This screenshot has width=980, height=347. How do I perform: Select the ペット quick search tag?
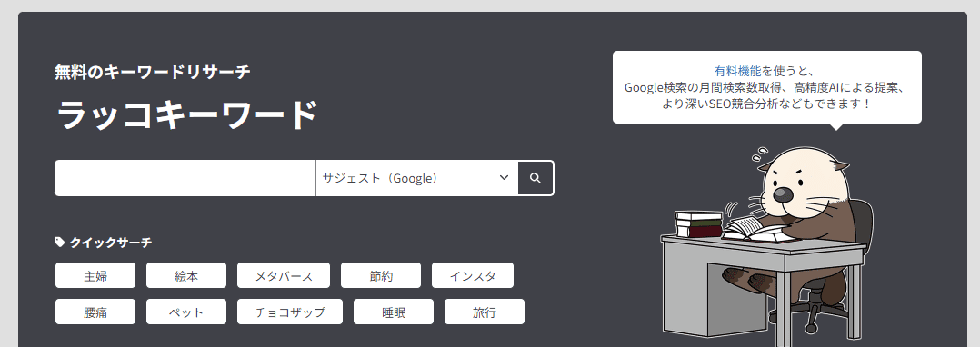[186, 312]
